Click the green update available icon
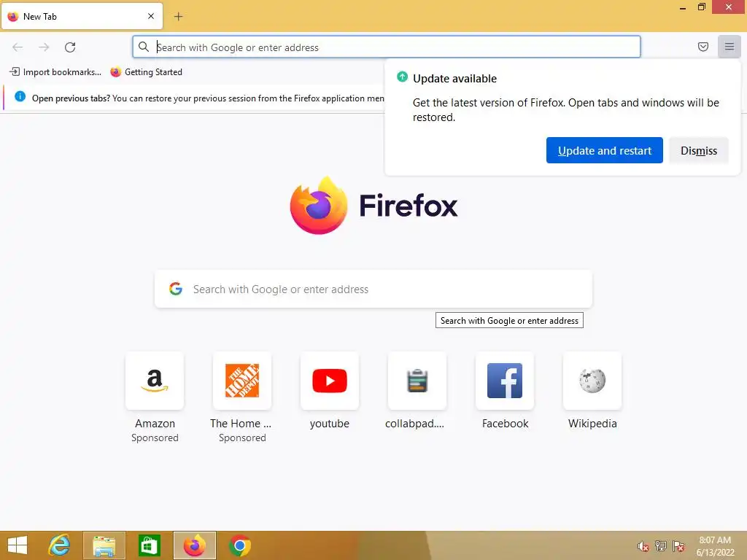747x560 pixels. click(402, 77)
